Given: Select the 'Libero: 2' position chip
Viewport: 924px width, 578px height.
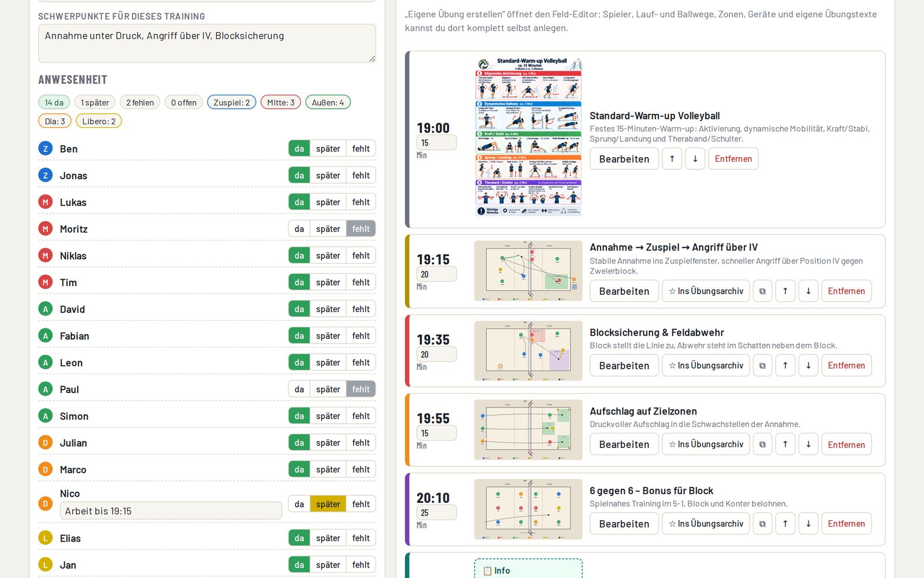Looking at the screenshot, I should coord(99,121).
